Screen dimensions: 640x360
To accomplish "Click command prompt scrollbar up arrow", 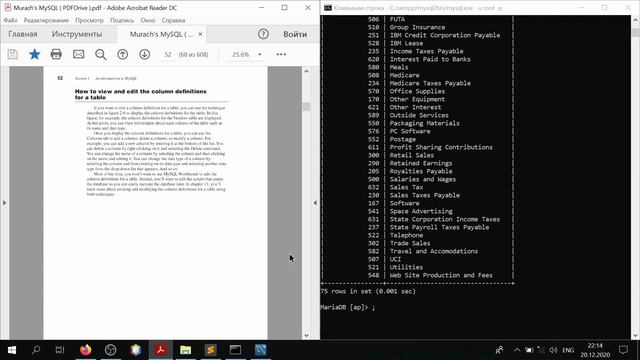I will point(636,20).
